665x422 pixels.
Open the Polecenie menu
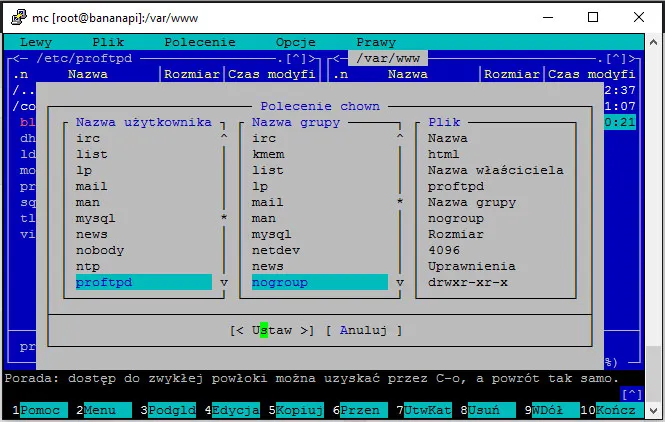click(x=200, y=42)
